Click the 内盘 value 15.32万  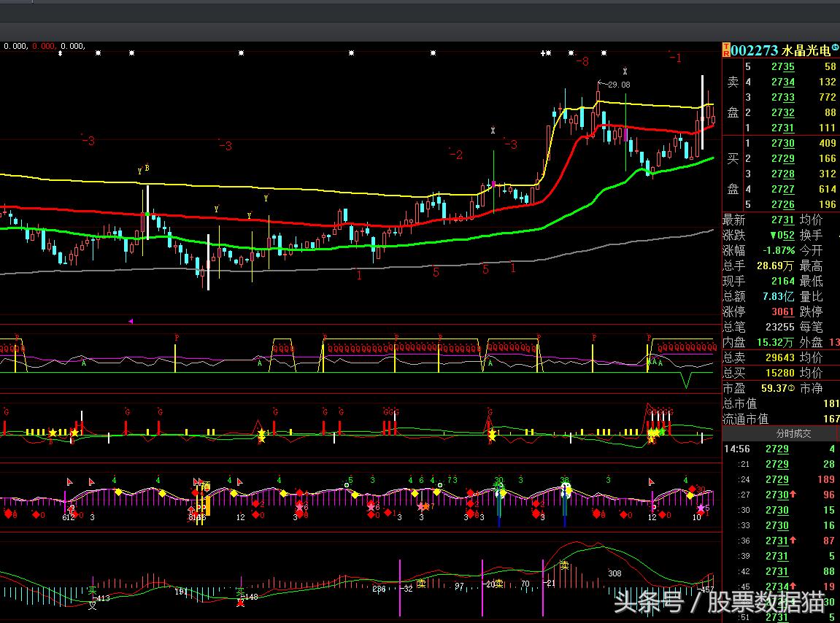tap(775, 342)
